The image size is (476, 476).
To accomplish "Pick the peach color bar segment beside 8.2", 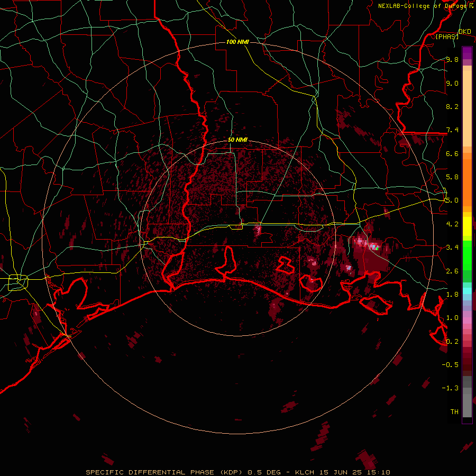I will tap(467, 108).
